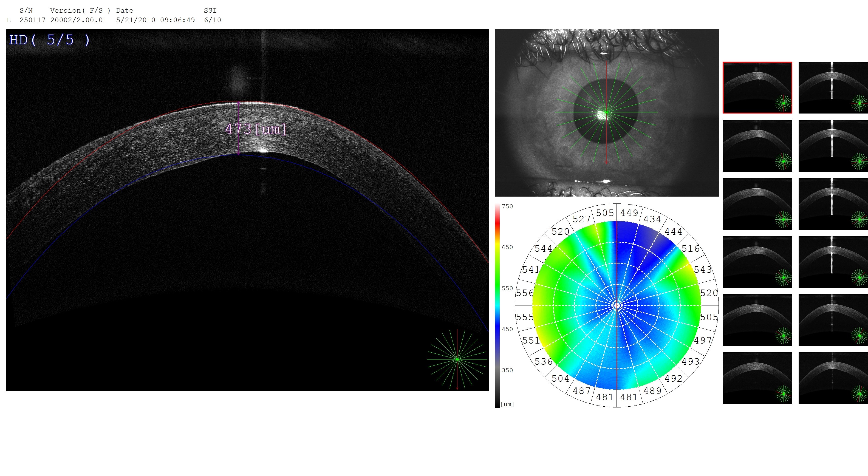Open the bottom thumbnail in the left thumbnail column
868x476 pixels.
point(757,378)
